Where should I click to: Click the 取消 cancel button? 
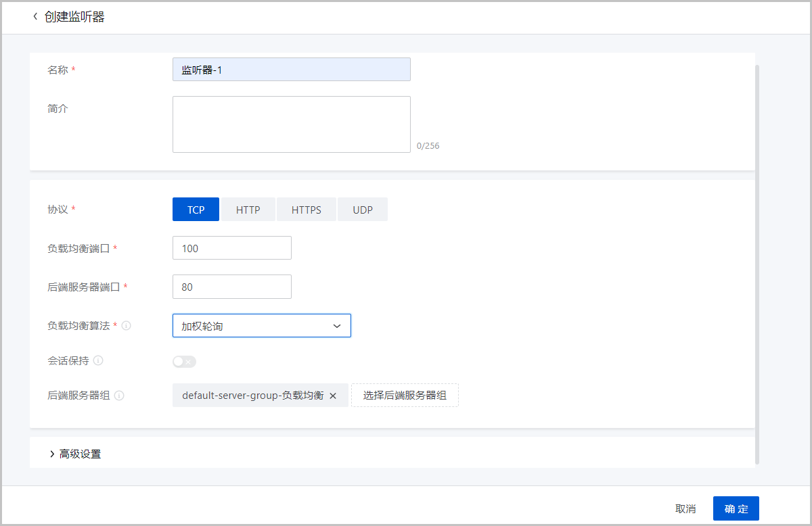tap(685, 508)
